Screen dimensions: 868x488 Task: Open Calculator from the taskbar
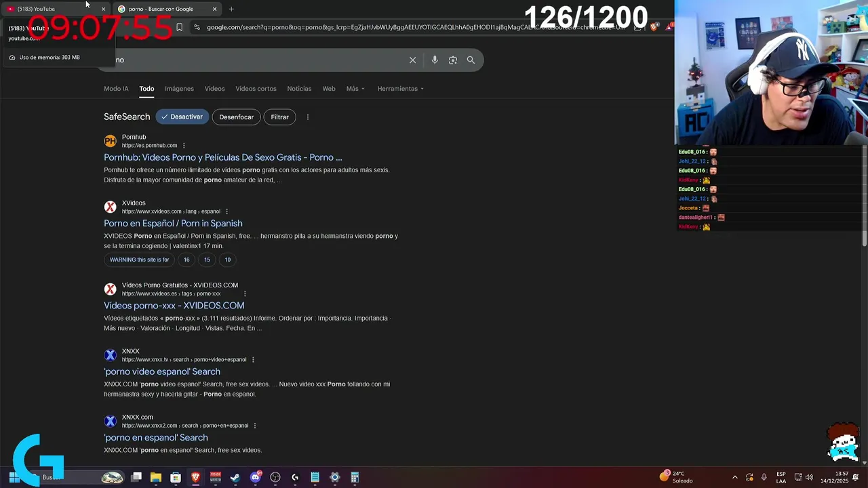click(x=355, y=477)
